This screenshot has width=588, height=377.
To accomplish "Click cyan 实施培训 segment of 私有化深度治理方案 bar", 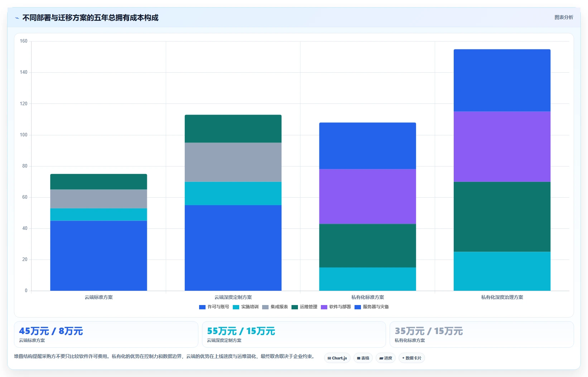I will pos(502,271).
